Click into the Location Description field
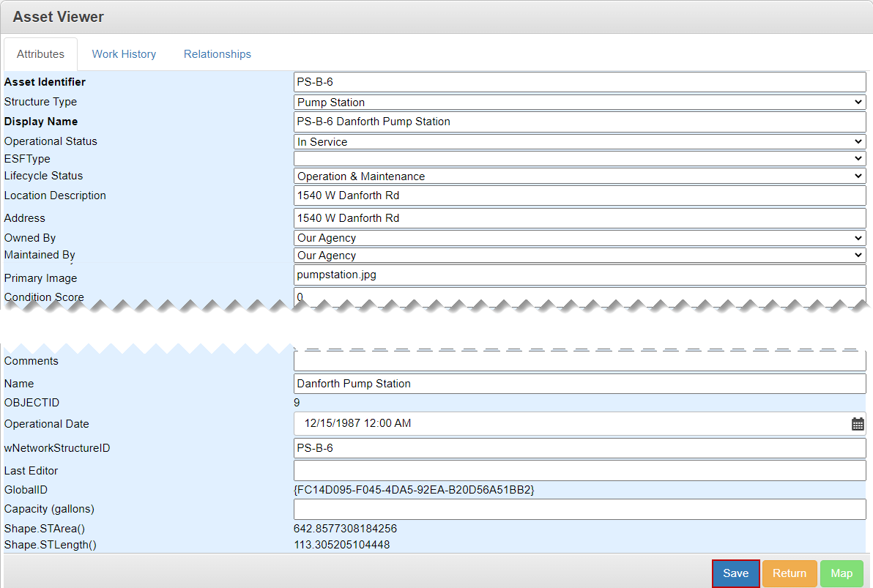Image resolution: width=873 pixels, height=588 pixels. pos(579,196)
